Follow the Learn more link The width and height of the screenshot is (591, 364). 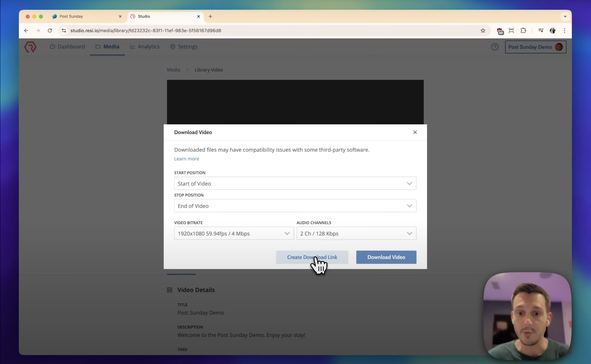(x=187, y=159)
